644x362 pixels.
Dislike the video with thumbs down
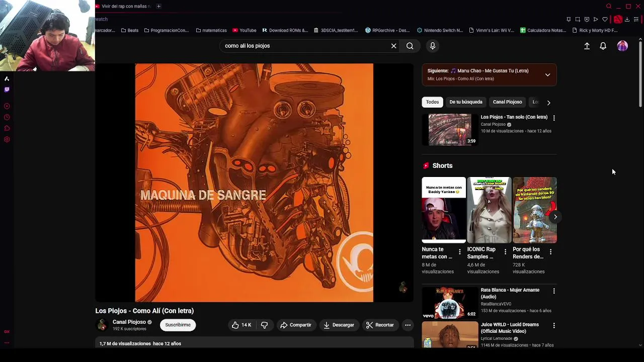point(264,325)
